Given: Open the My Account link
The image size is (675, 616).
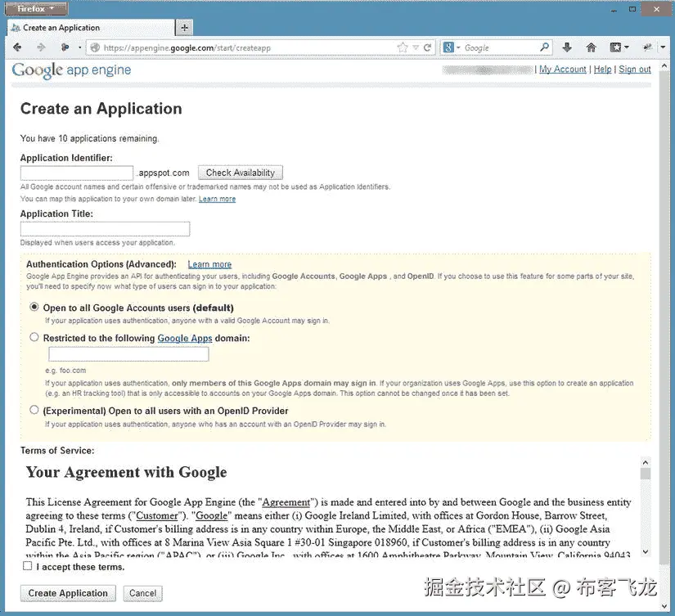Looking at the screenshot, I should tap(563, 70).
